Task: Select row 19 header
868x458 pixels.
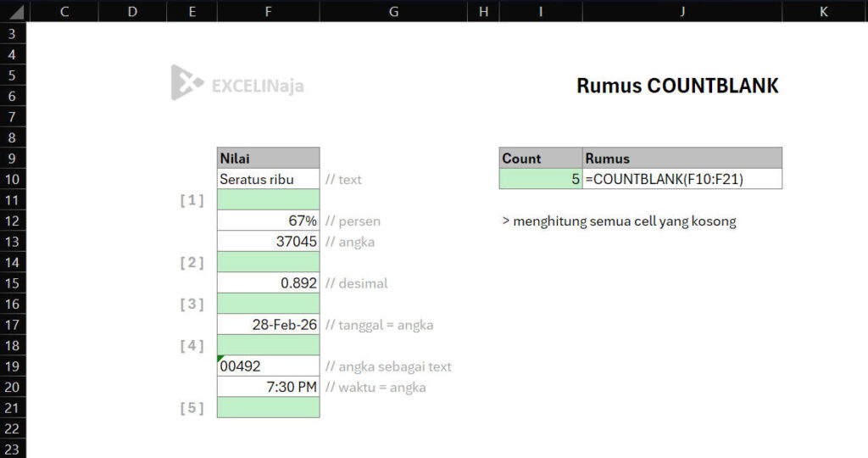Action: [x=13, y=366]
